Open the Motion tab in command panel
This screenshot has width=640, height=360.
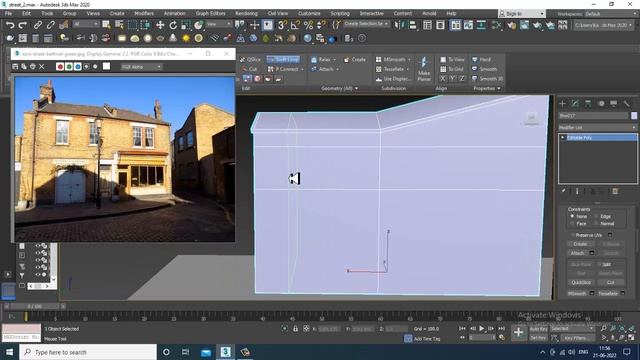pyautogui.click(x=601, y=104)
